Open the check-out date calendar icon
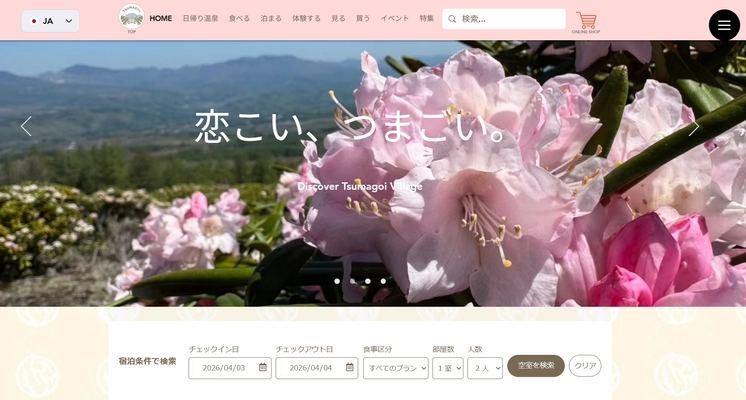Screen dimensions: 746x400 [x=349, y=367]
